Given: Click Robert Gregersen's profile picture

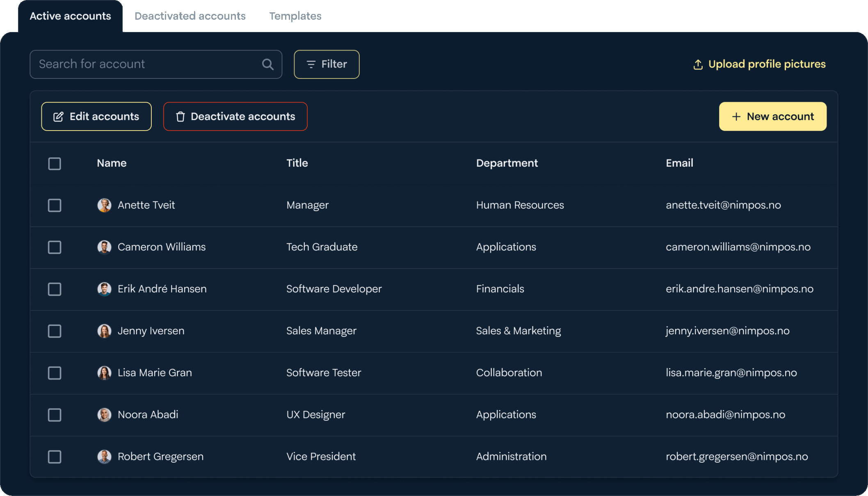Looking at the screenshot, I should click(104, 457).
